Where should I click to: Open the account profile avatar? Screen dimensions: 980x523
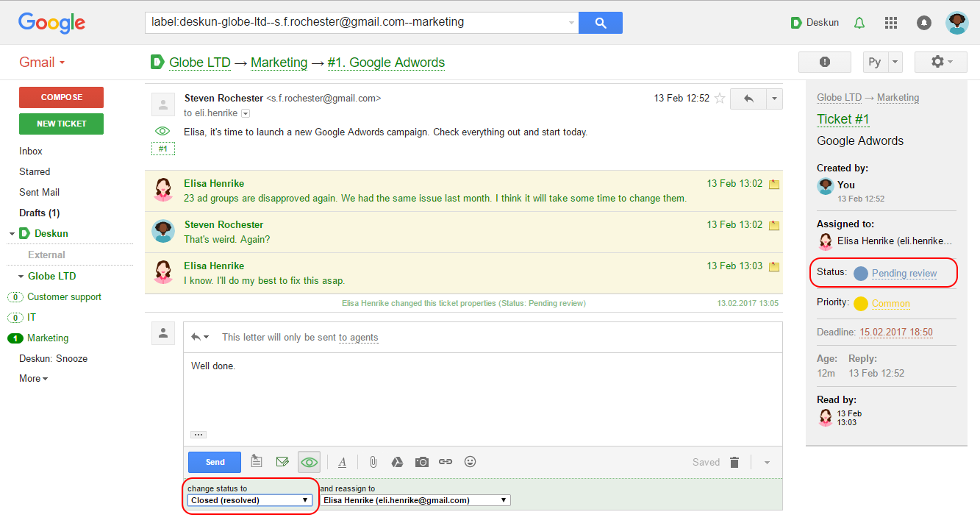click(956, 23)
